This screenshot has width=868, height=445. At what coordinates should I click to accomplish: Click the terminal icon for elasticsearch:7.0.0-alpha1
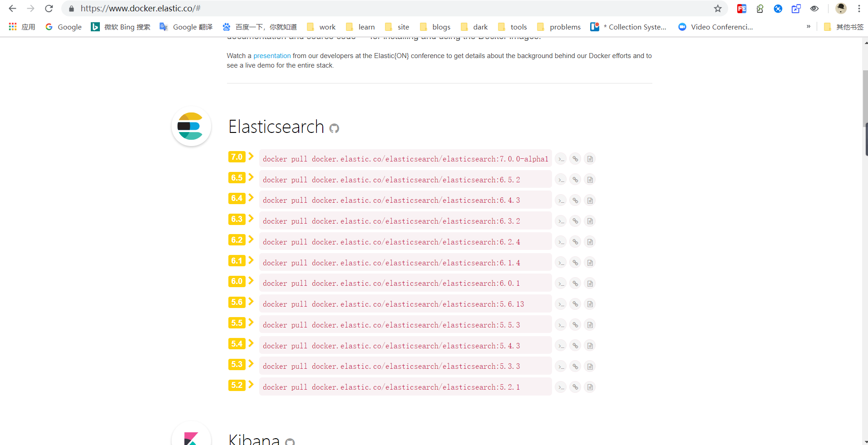pos(561,159)
